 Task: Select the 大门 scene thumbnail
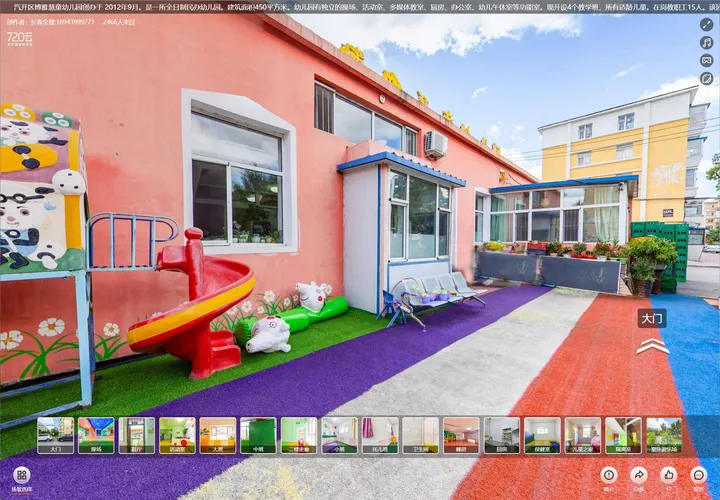pos(56,435)
